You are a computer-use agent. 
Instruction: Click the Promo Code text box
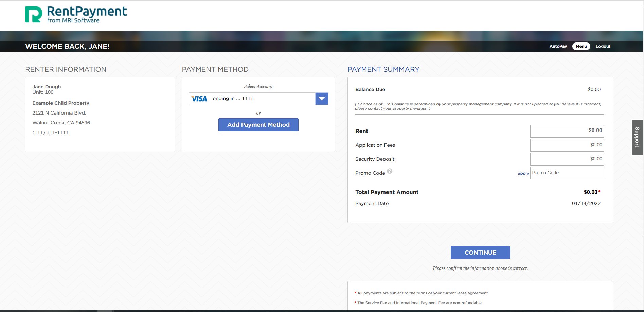(x=567, y=173)
